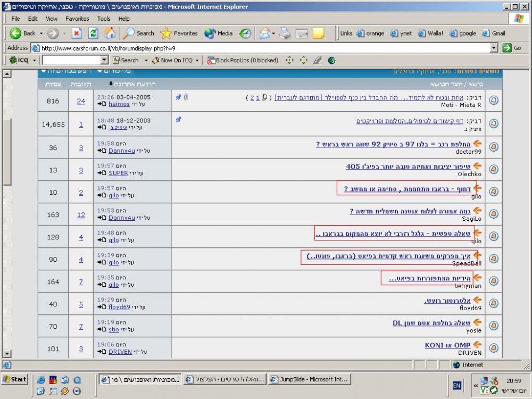
Task: Click the Go button next to the address bar
Action: coord(512,48)
